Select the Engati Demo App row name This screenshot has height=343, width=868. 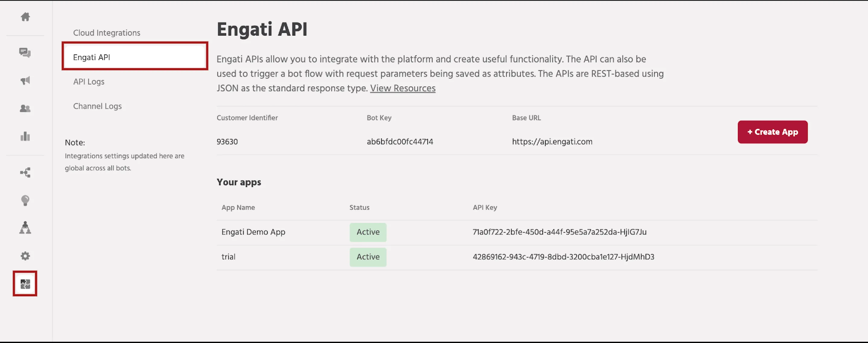[x=254, y=232]
